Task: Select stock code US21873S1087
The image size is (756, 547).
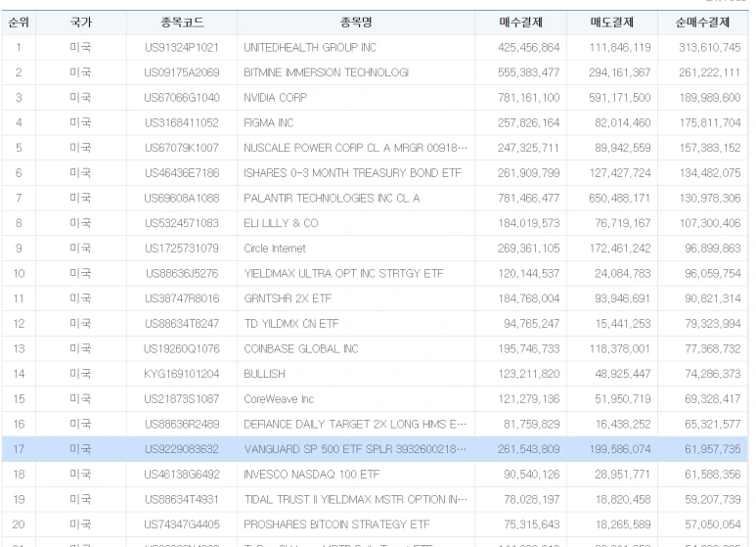Action: click(x=182, y=399)
